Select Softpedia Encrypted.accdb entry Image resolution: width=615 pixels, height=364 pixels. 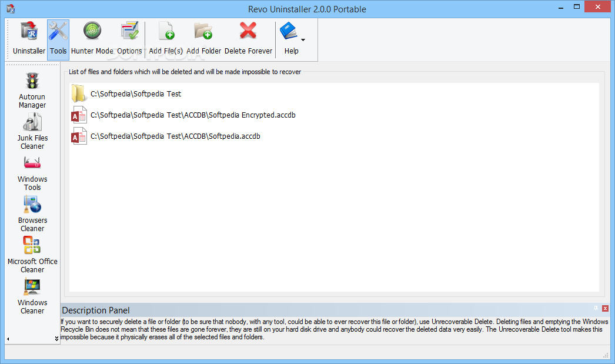point(183,115)
